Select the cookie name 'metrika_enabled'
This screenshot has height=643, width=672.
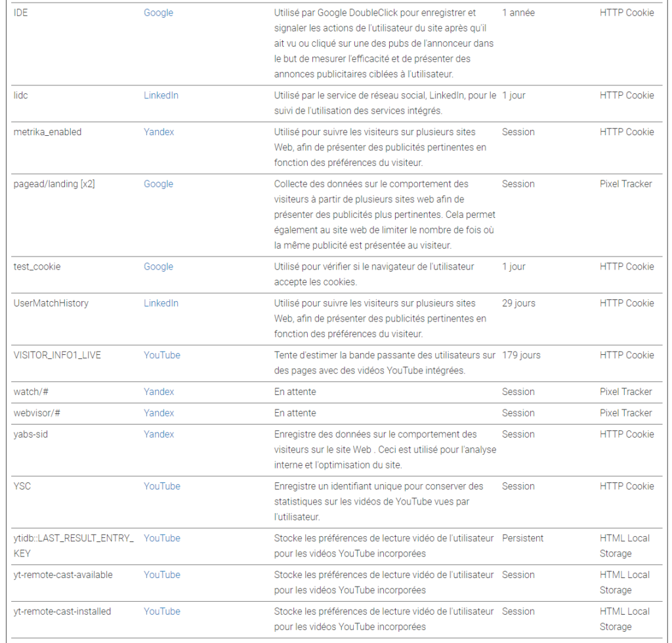coord(47,132)
